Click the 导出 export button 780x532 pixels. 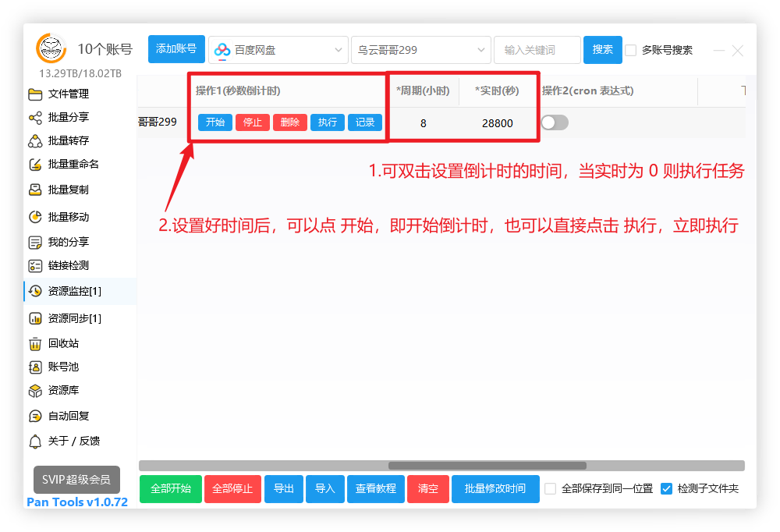click(284, 489)
